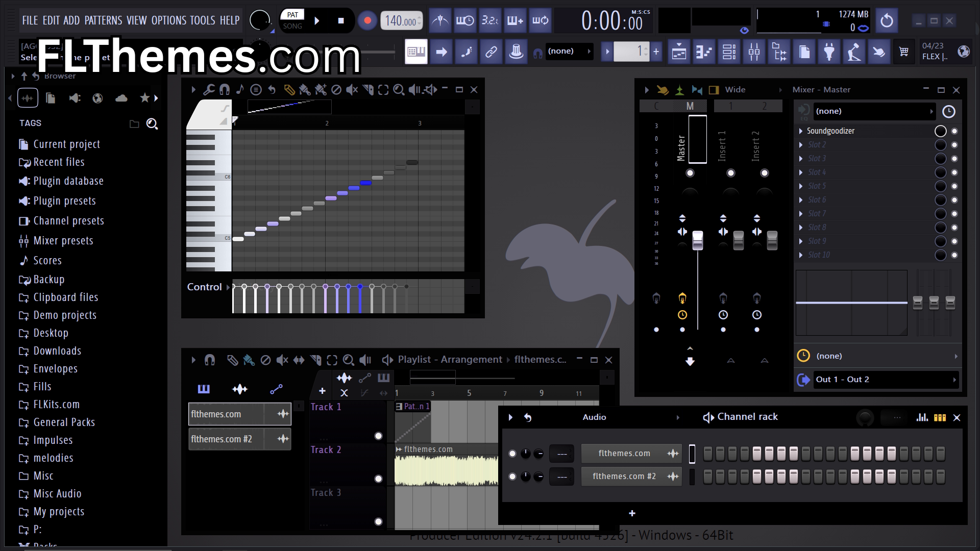Click the chain link grouping icon
This screenshot has height=551, width=980.
coord(491,52)
